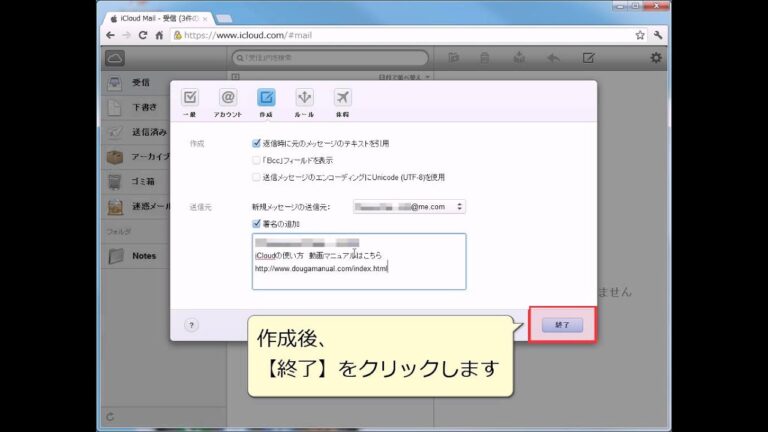Click the refresh icon at sidebar bottom

pyautogui.click(x=110, y=417)
